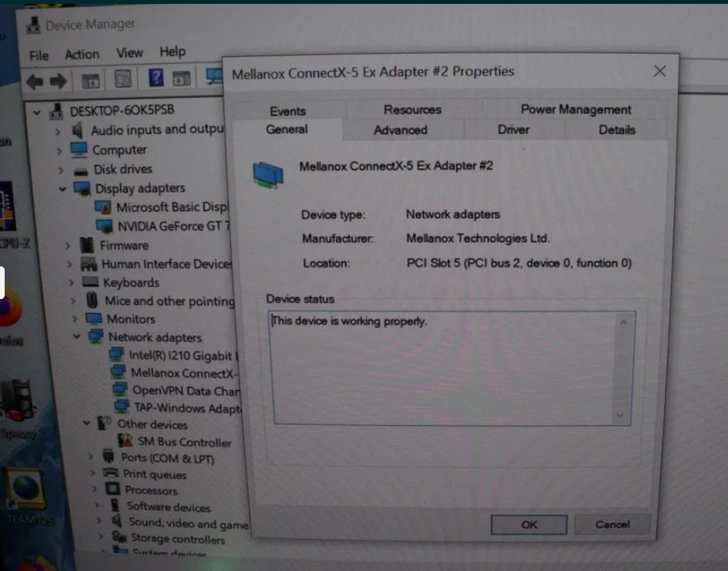728x571 pixels.
Task: Click the Forward arrow toolbar icon
Action: (58, 81)
